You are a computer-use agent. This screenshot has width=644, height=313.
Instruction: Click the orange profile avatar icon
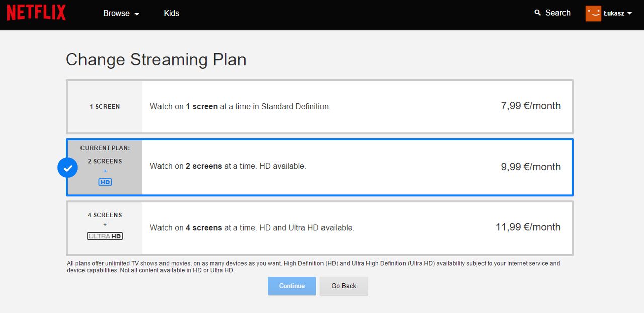[593, 13]
